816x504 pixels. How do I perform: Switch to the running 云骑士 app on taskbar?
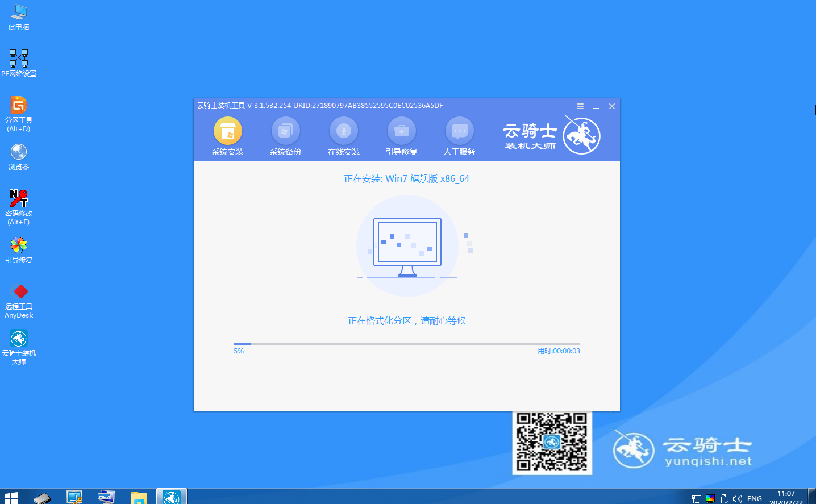coord(170,496)
